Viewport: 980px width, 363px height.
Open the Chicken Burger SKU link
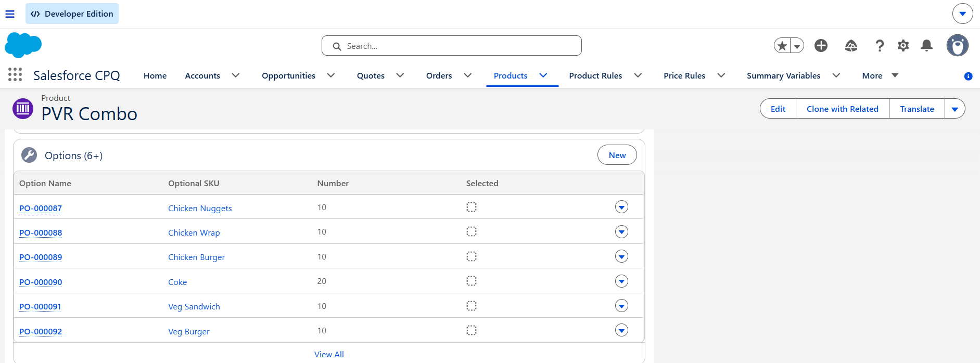[197, 257]
